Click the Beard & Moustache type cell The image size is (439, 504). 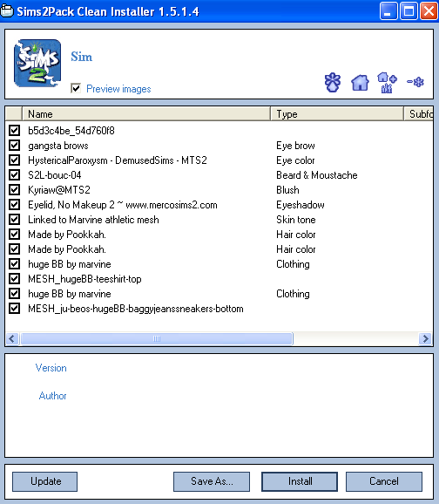tap(317, 175)
